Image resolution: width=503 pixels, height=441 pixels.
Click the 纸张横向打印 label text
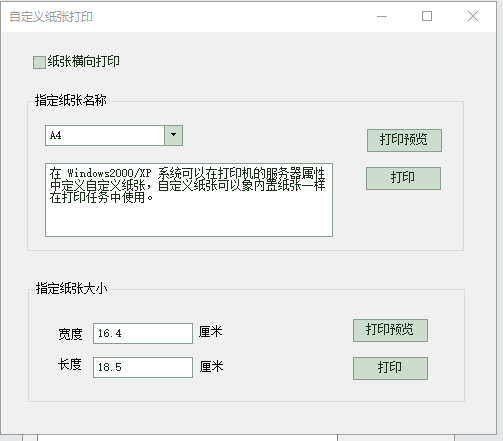pyautogui.click(x=83, y=61)
